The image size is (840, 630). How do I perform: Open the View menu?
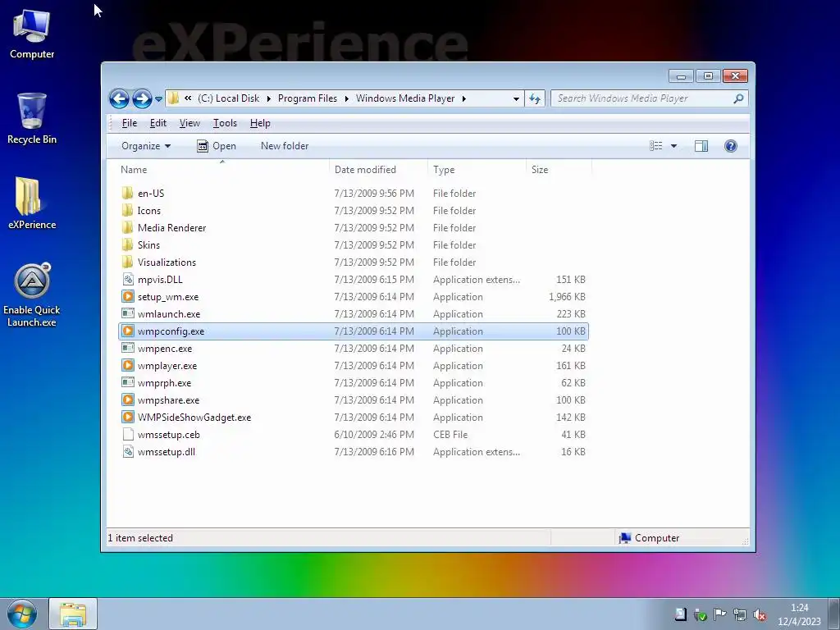pos(189,123)
